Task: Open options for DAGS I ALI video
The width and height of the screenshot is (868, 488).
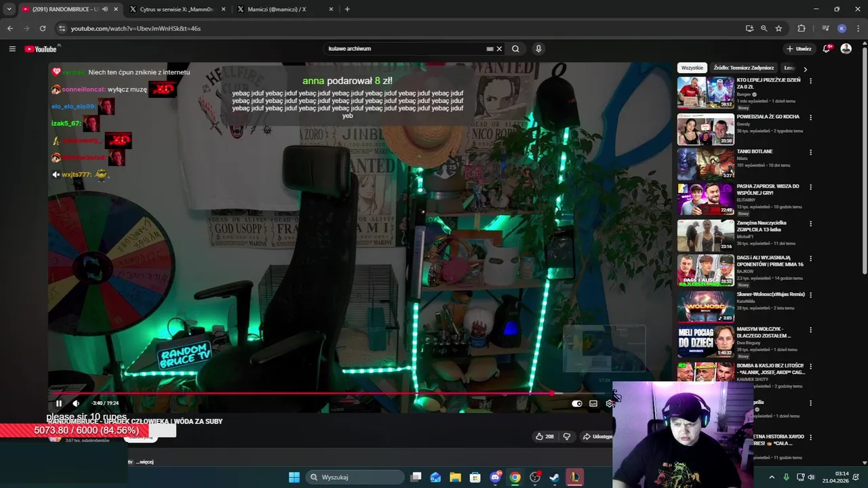Action: click(810, 259)
